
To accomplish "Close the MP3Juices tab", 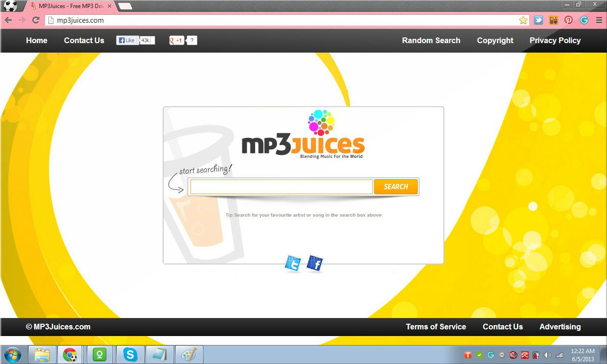I will pyautogui.click(x=110, y=6).
